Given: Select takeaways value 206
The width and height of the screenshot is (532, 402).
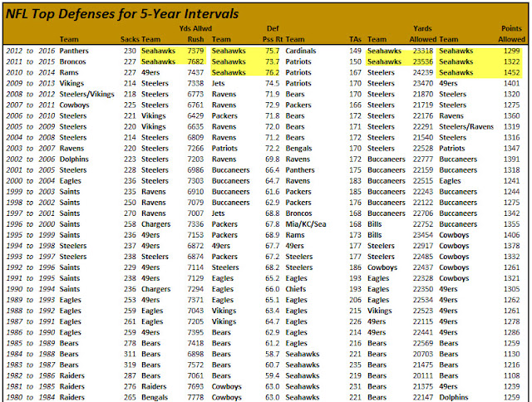Looking at the screenshot, I should point(355,300).
